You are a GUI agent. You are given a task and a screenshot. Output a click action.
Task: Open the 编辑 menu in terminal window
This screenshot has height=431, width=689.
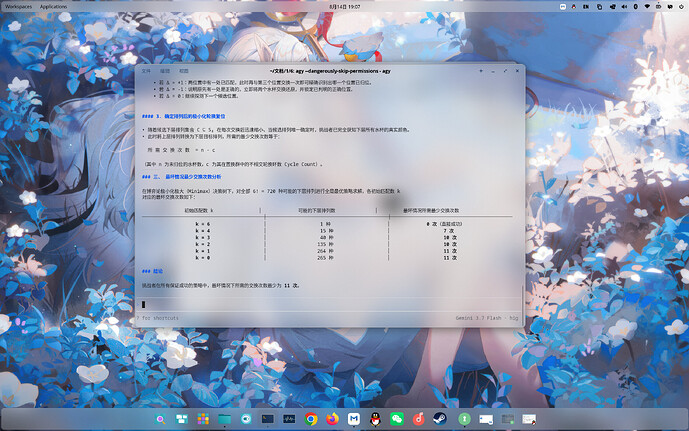click(x=165, y=71)
